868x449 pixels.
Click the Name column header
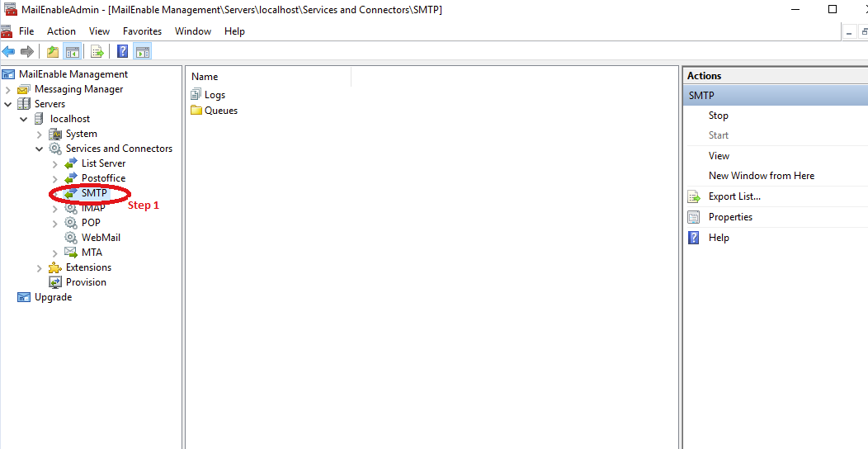(x=269, y=77)
